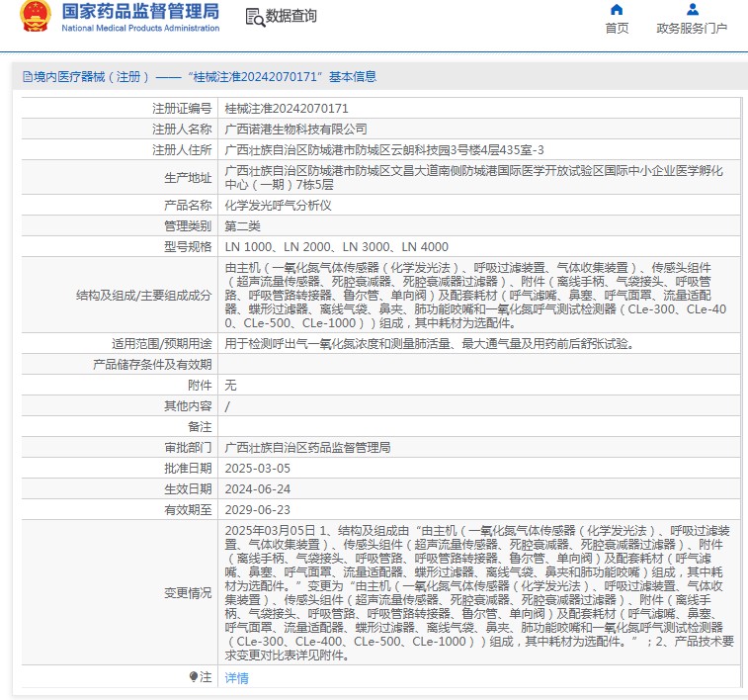Click product name 化学发光呼气分析仪
The height and width of the screenshot is (700, 748).
pos(279,206)
